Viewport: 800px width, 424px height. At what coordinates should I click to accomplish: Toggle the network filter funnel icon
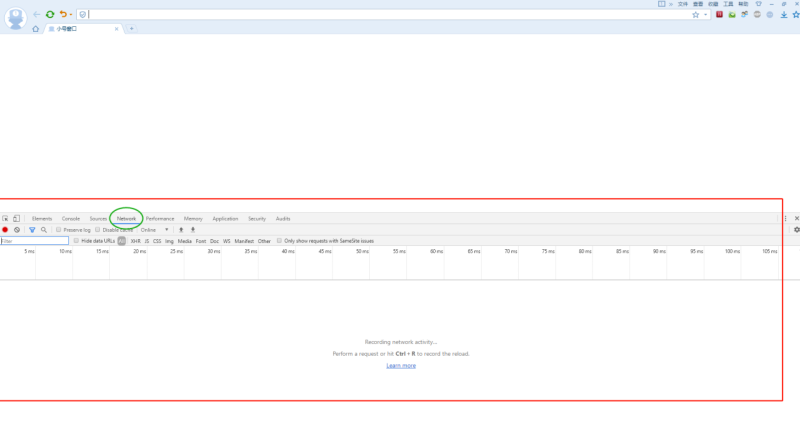pos(32,230)
